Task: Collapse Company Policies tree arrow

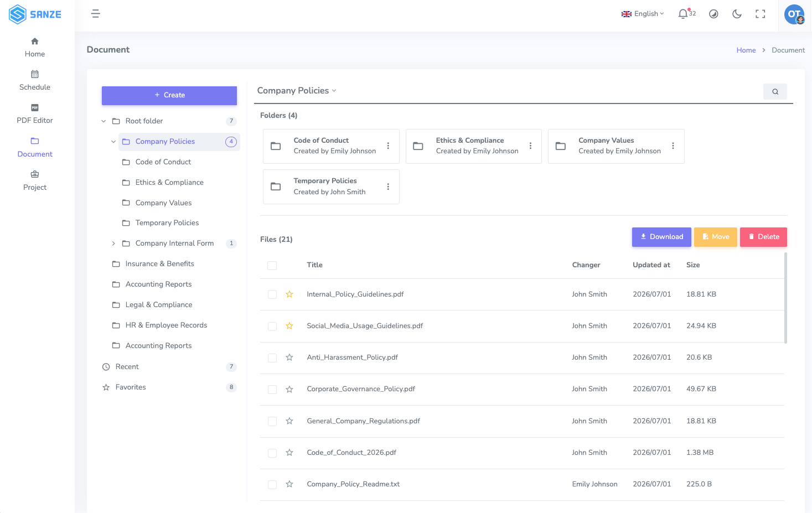Action: (113, 142)
